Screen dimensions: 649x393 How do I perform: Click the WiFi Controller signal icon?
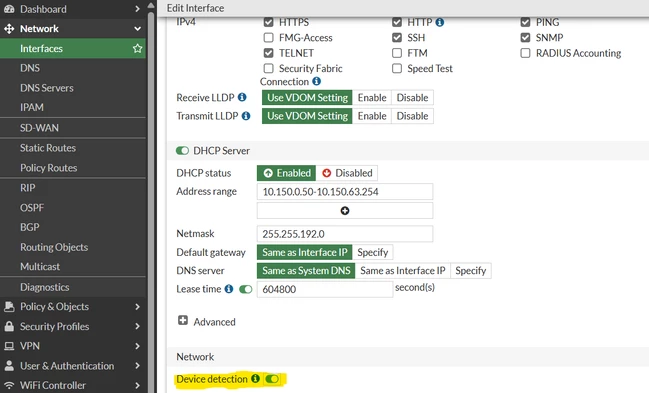tap(9, 385)
